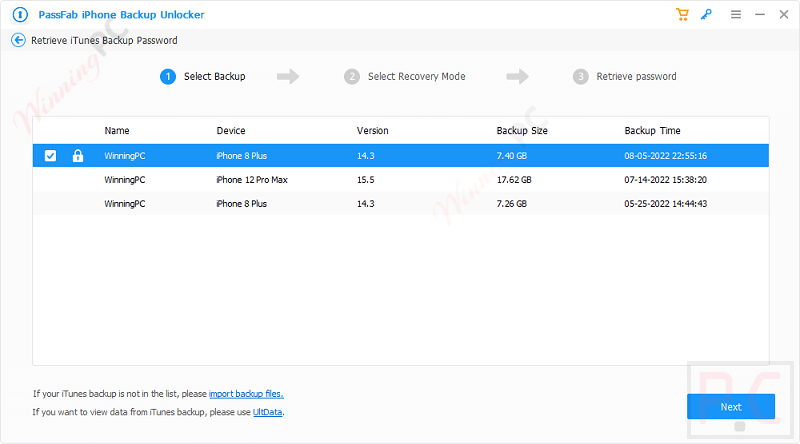Screen dimensions: 800x444
Task: Select the Retrieve password step
Action: [625, 77]
